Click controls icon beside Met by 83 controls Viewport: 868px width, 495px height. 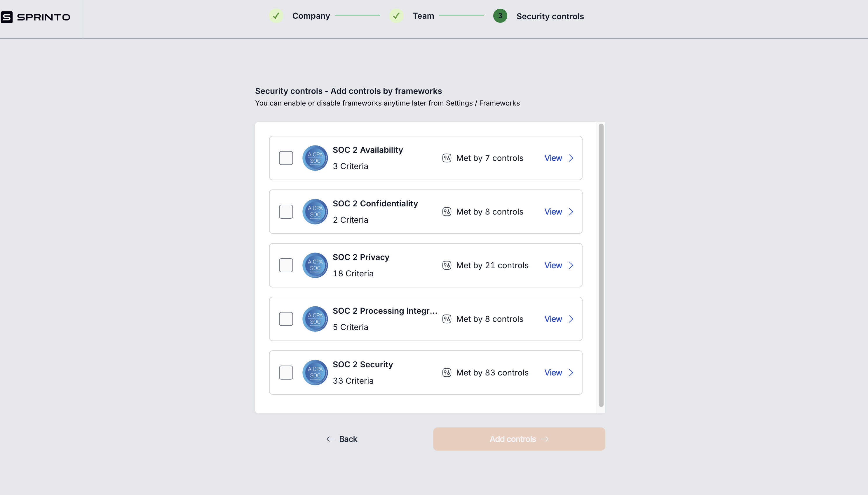pos(447,373)
